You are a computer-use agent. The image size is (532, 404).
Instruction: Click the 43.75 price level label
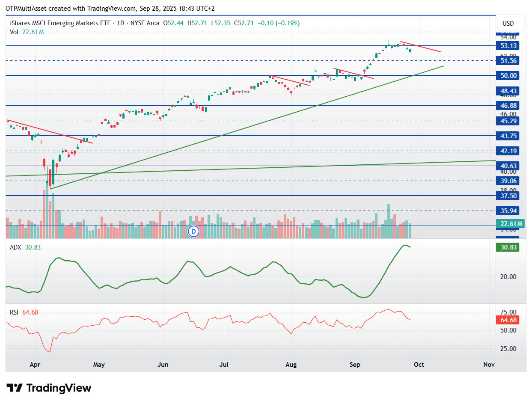point(508,136)
